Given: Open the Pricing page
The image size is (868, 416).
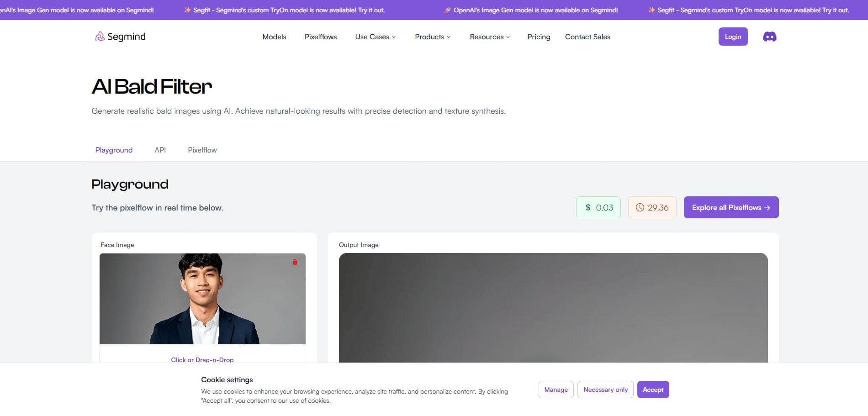Looking at the screenshot, I should 539,37.
